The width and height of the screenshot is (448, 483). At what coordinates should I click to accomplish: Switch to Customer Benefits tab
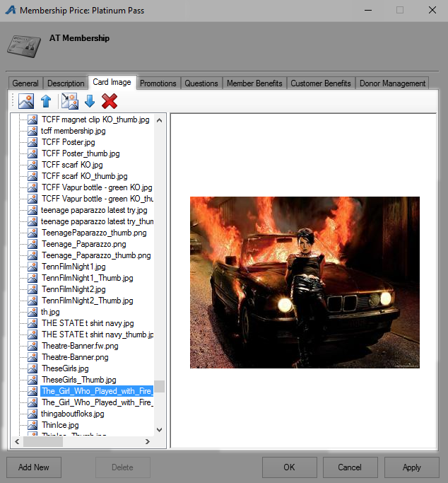pyautogui.click(x=321, y=83)
